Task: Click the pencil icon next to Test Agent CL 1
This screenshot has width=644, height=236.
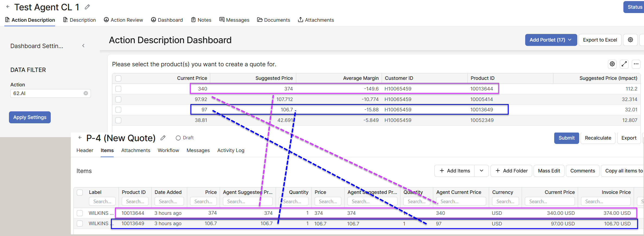Action: [87, 7]
